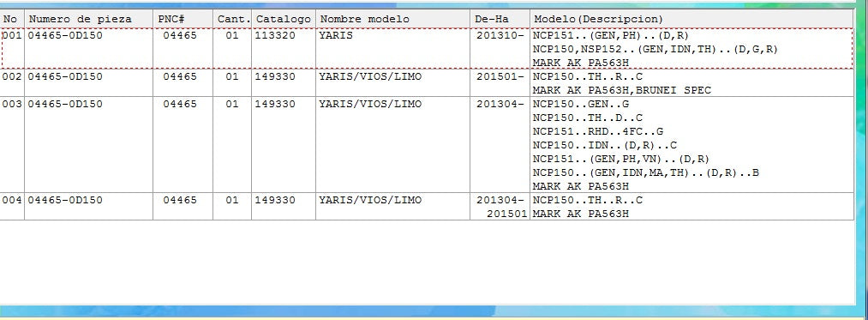868x320 pixels.
Task: Click the Cant. column header
Action: (232, 19)
